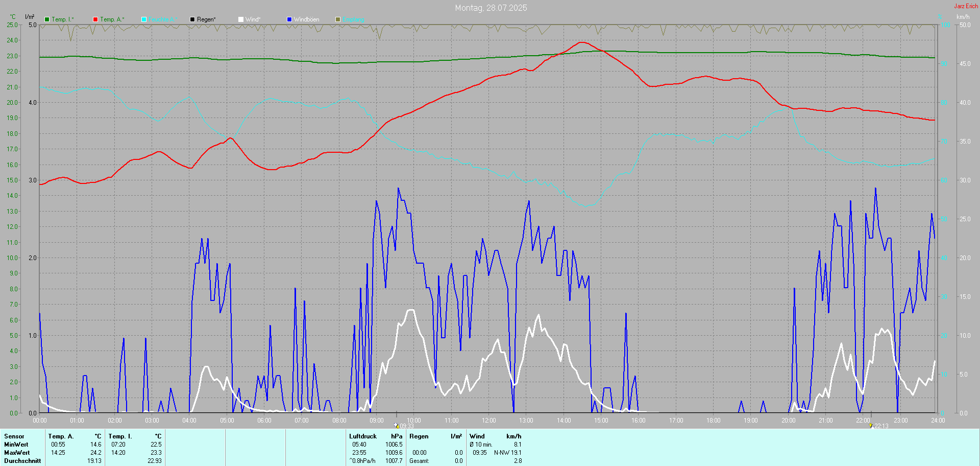Click the green Temp. I. legend swatch
Screen dimensions: 980x466
(x=47, y=19)
